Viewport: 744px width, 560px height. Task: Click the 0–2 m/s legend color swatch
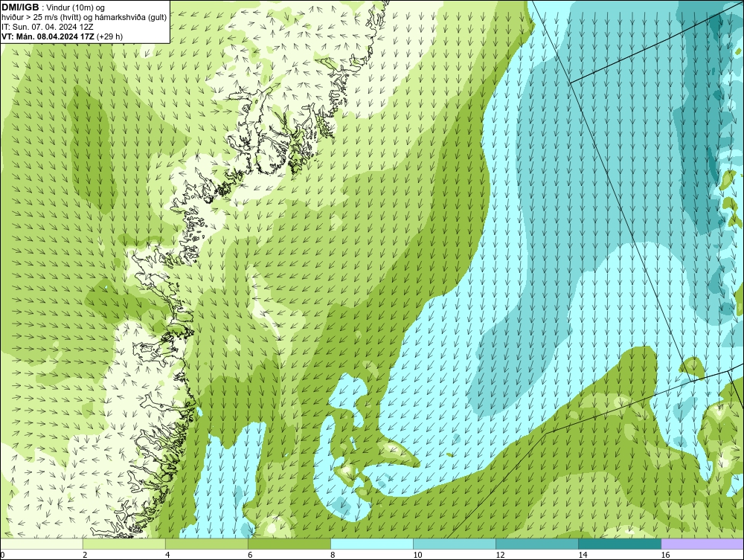pyautogui.click(x=42, y=544)
